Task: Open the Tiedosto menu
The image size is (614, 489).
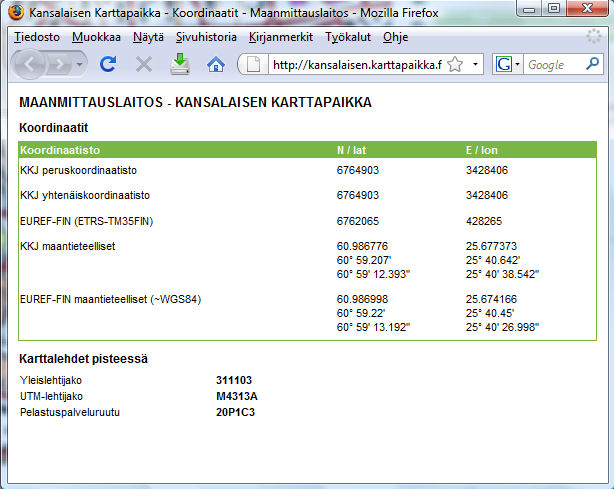Action: [x=36, y=37]
